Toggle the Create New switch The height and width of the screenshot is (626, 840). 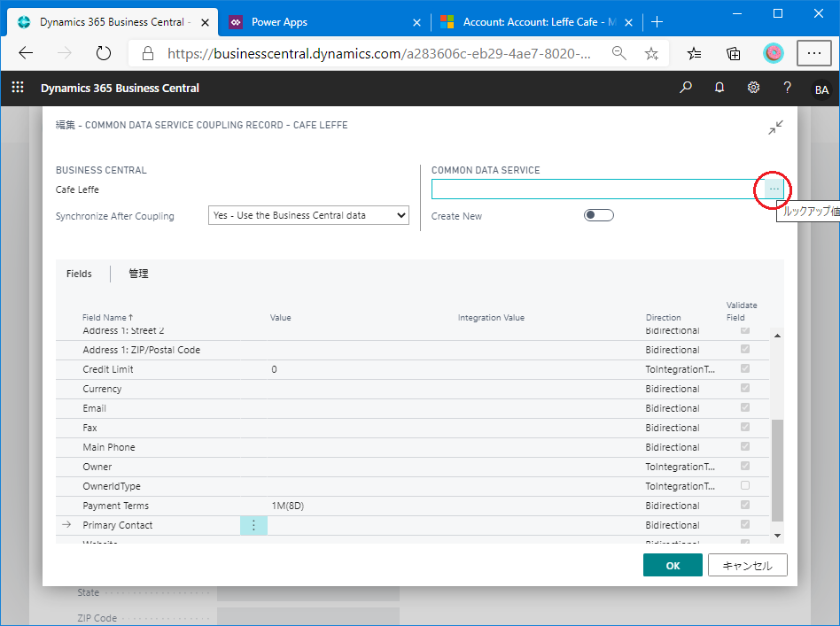click(598, 215)
